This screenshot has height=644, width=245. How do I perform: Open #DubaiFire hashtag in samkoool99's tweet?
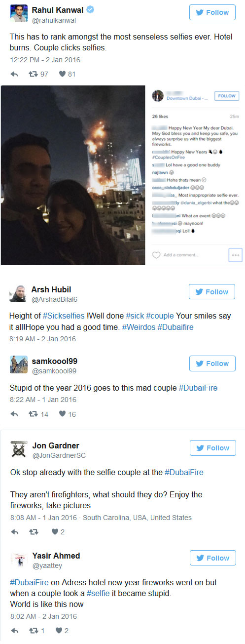(x=198, y=388)
